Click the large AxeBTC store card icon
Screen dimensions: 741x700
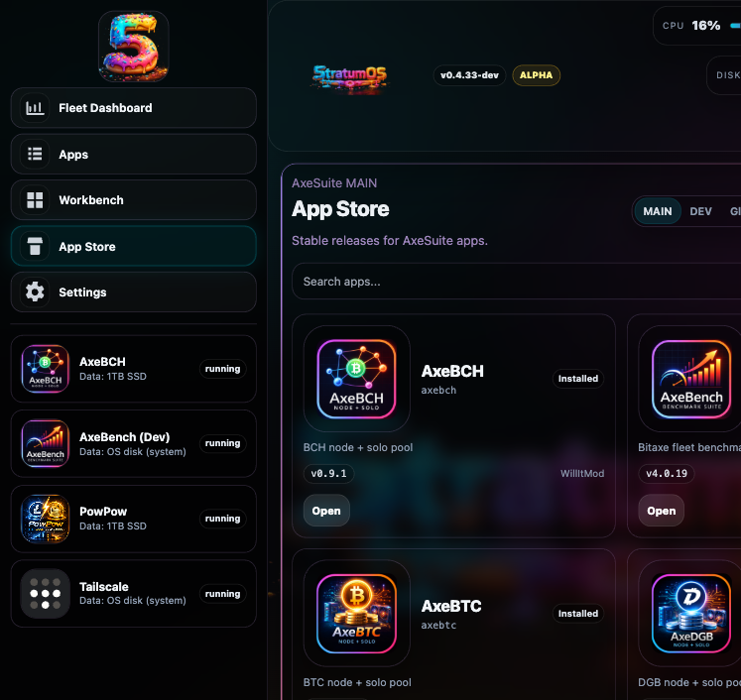[x=357, y=614]
